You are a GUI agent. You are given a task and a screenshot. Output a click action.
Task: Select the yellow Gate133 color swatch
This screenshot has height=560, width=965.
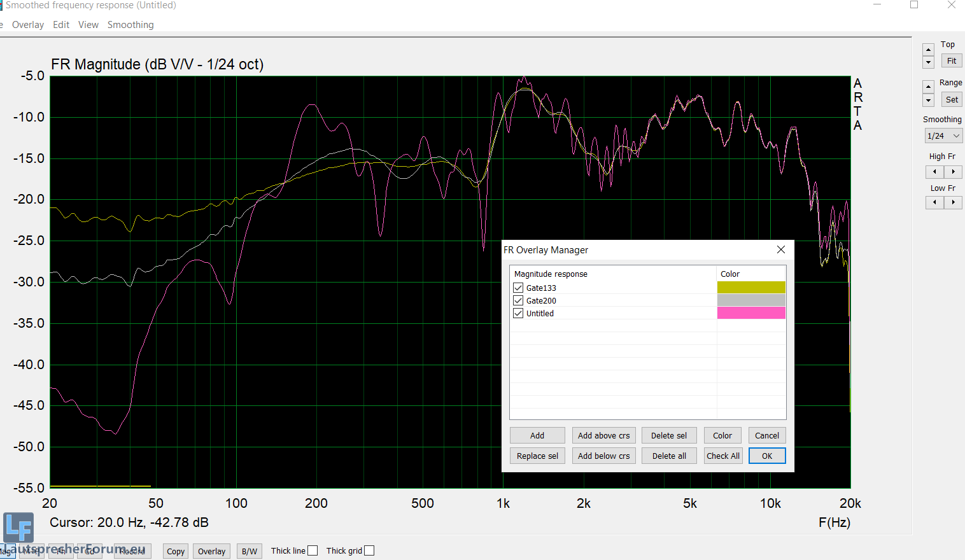click(751, 288)
